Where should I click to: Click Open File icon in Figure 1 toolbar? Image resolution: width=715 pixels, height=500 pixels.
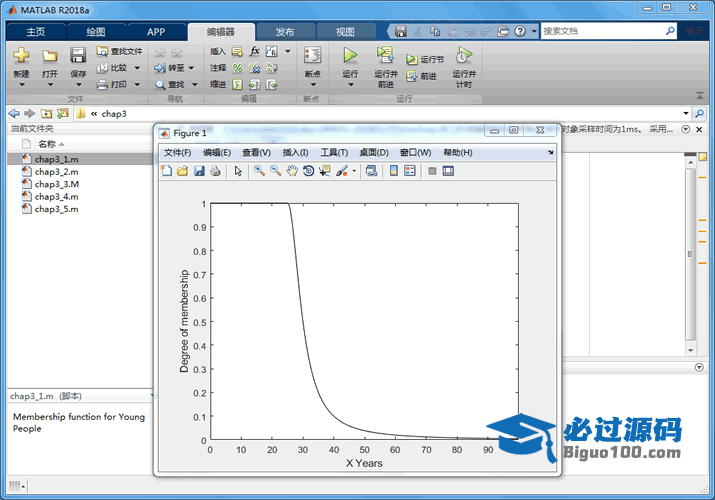point(182,171)
